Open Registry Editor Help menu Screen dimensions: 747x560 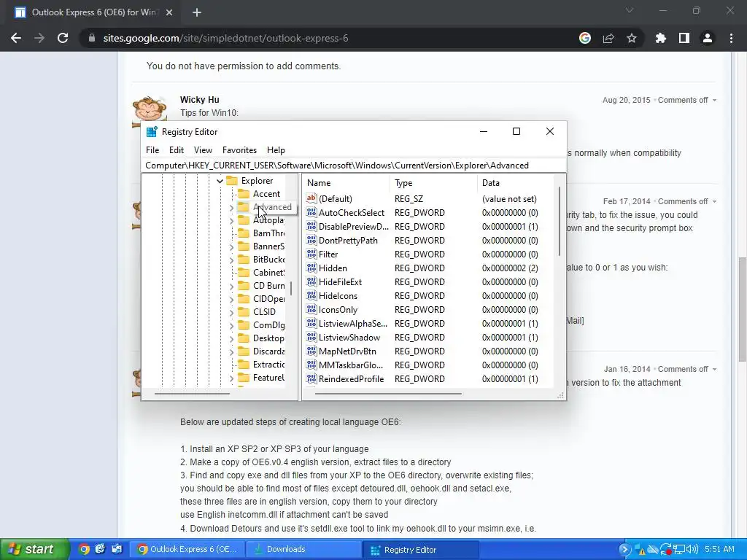(x=276, y=150)
